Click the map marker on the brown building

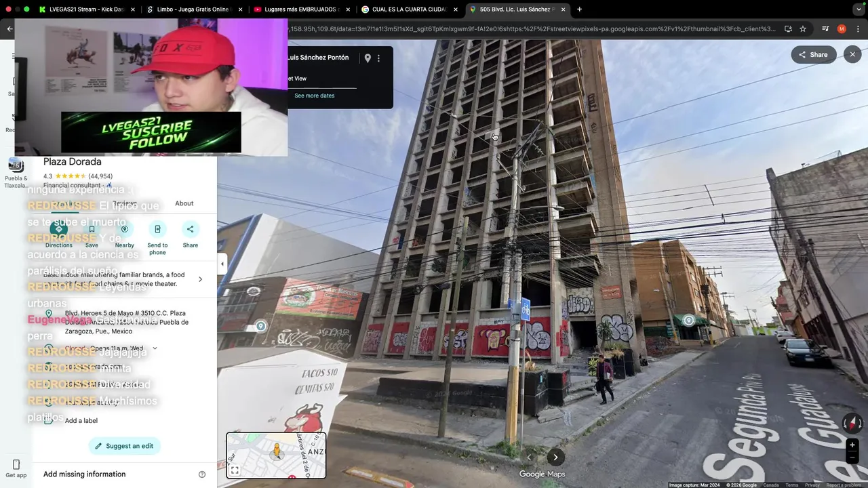tap(689, 320)
